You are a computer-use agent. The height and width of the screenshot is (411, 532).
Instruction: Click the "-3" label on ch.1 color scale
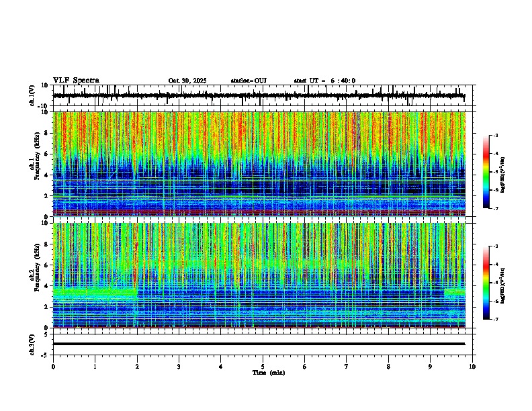[x=496, y=136]
